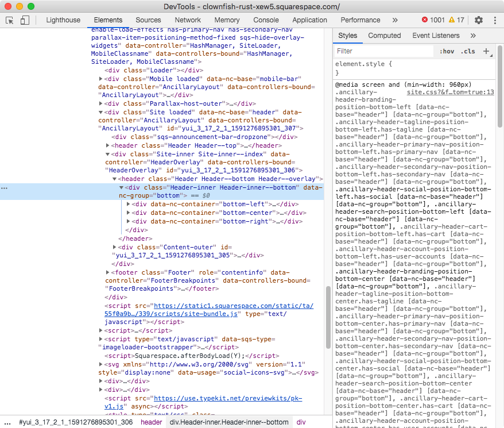
Task: Switch to the Computed tab
Action: pos(385,36)
